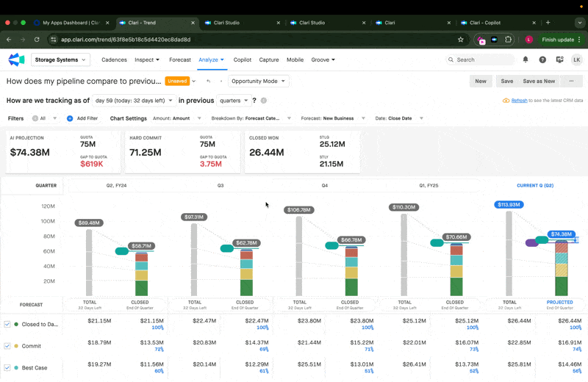
Task: Click the undo arrow beside Unsaved
Action: pyautogui.click(x=209, y=81)
